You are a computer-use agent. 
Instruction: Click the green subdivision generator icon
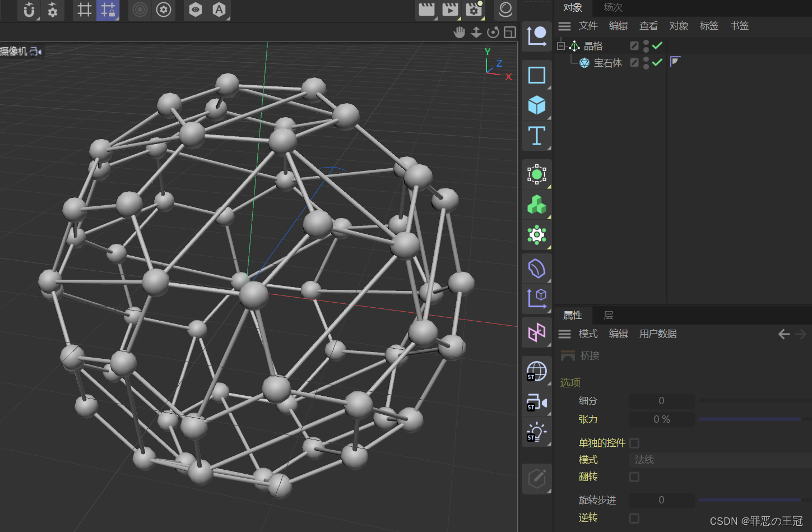537,174
